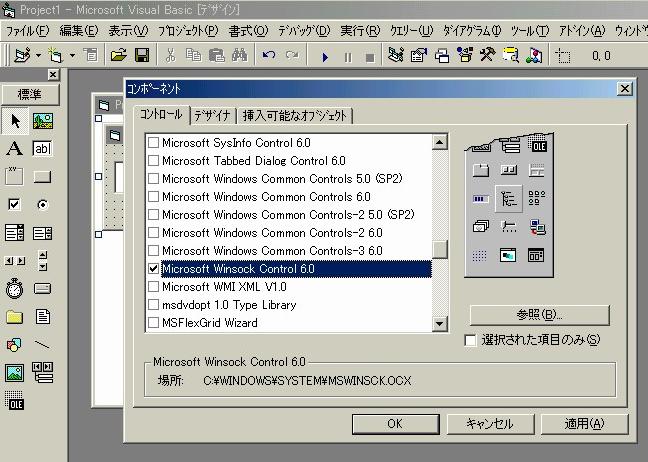Click the 標準 toolbox tab button
The width and height of the screenshot is (648, 462).
click(30, 95)
